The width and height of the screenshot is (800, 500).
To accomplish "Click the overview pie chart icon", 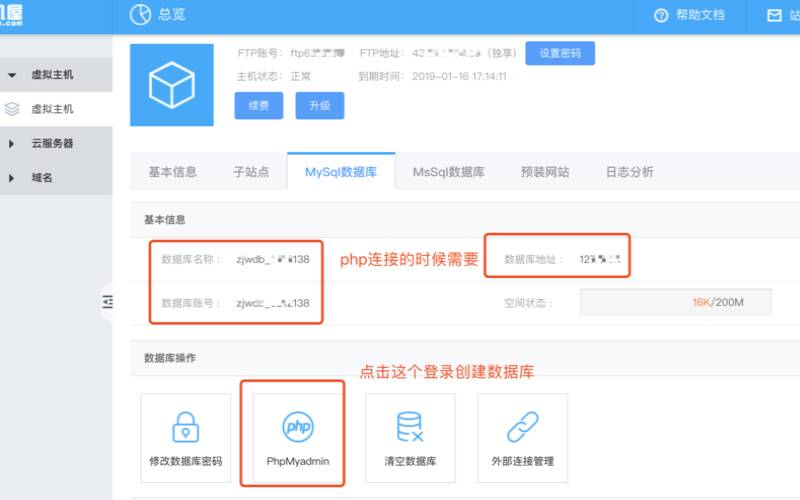I will (140, 14).
